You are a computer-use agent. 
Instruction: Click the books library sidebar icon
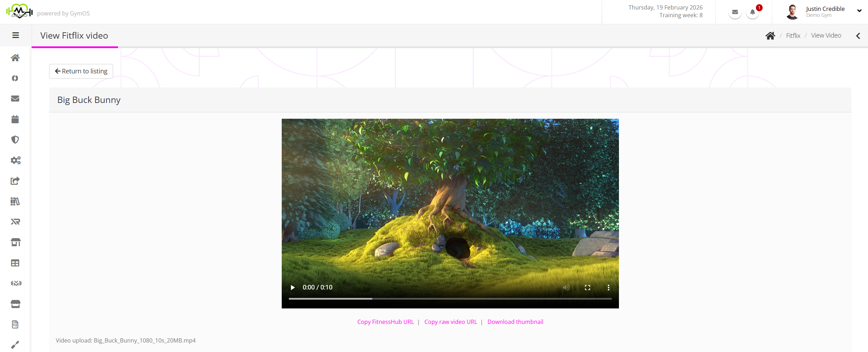(x=15, y=201)
